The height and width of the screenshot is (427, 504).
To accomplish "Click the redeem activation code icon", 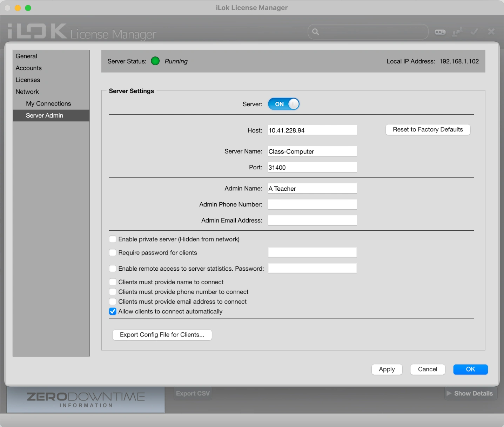I will pos(440,32).
